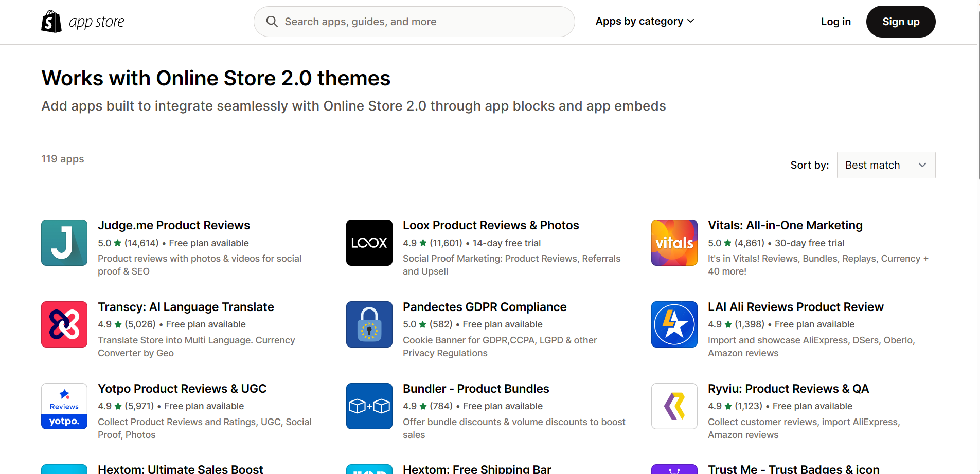
Task: Open the Pandectes GDPR lock icon
Action: click(x=369, y=324)
